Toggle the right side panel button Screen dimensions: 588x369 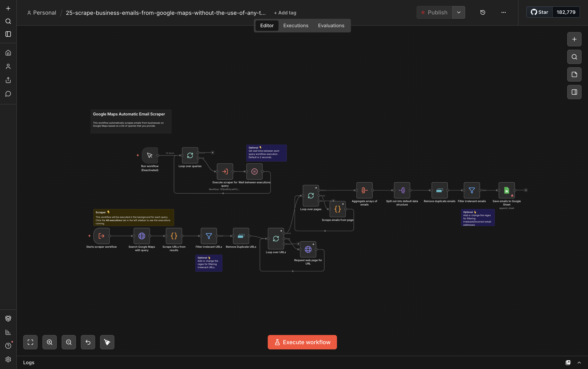coord(574,92)
